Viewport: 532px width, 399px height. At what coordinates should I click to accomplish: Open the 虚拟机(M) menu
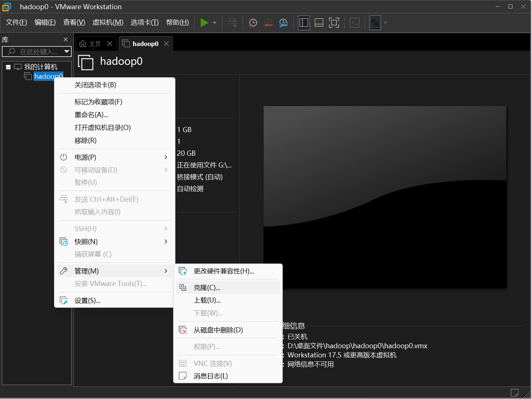tap(108, 22)
